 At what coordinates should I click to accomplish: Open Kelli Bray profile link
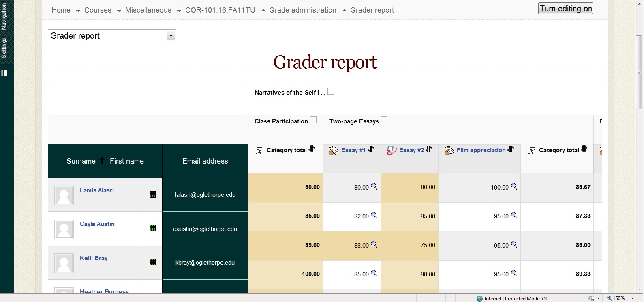coord(94,258)
